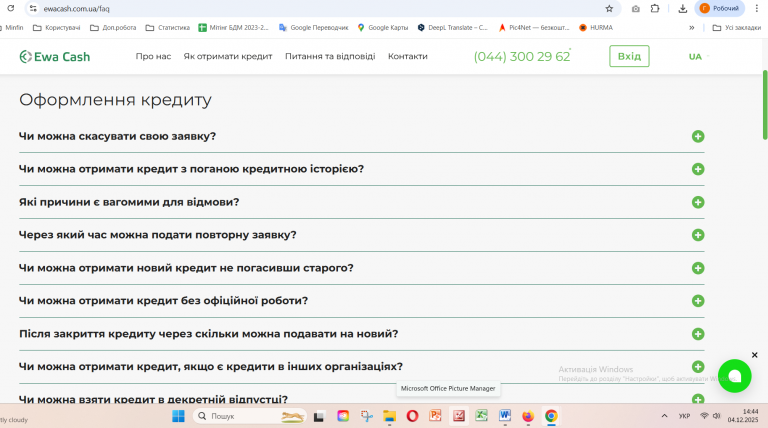This screenshot has height=428, width=768.
Task: Open the browser extensions puzzle icon
Action: coord(655,8)
